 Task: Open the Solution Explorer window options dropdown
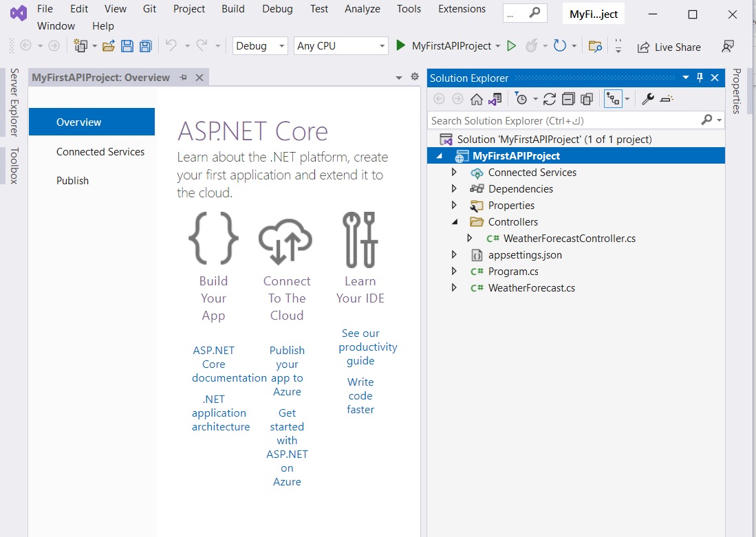pos(686,77)
